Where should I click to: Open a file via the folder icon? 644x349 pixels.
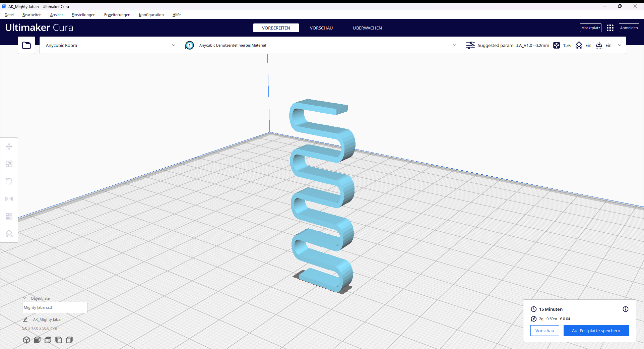coord(26,45)
